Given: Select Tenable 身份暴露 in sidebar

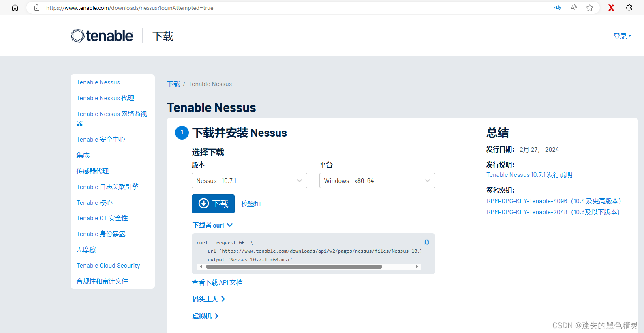Looking at the screenshot, I should coord(101,234).
